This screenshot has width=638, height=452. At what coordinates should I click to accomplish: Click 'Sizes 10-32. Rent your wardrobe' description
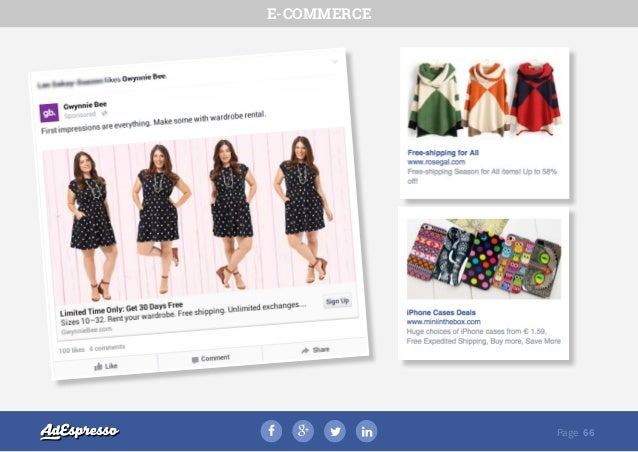183,314
